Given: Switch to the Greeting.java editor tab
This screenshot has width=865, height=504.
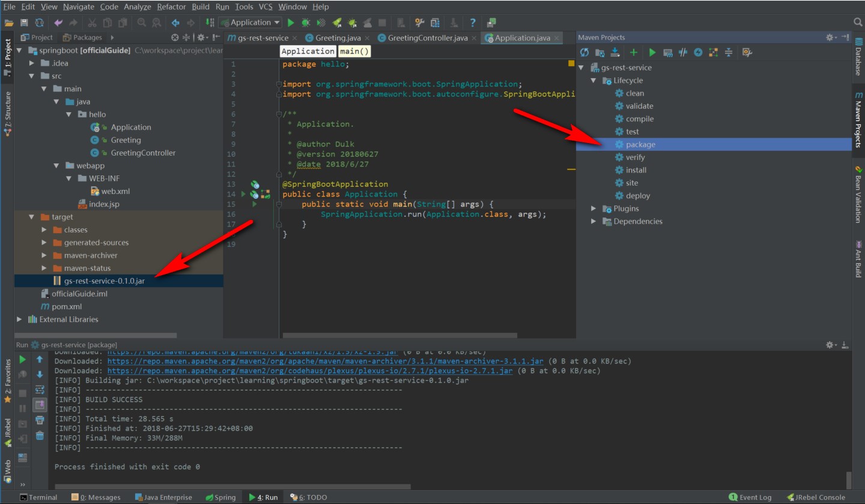Looking at the screenshot, I should (338, 38).
